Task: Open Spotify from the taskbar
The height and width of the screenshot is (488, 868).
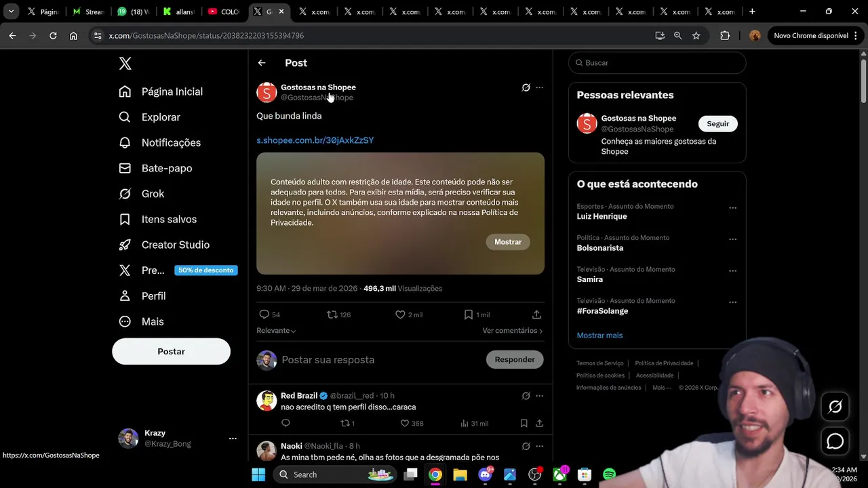Action: click(609, 474)
